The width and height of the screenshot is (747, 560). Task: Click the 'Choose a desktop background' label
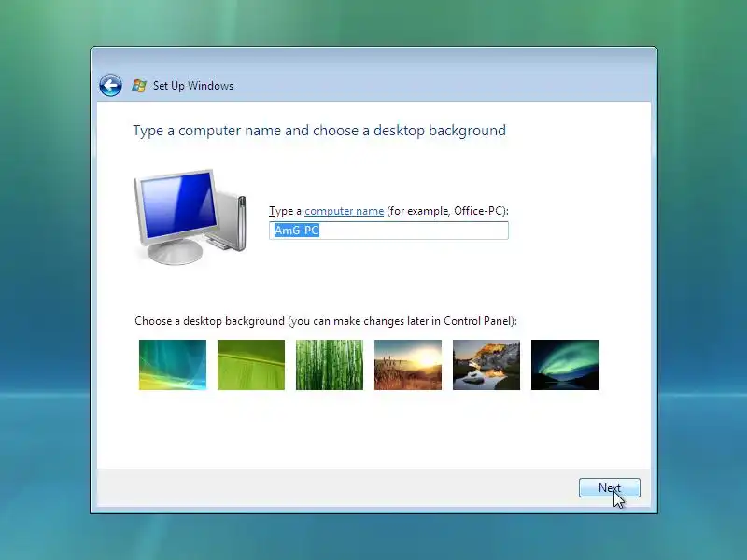click(x=325, y=321)
